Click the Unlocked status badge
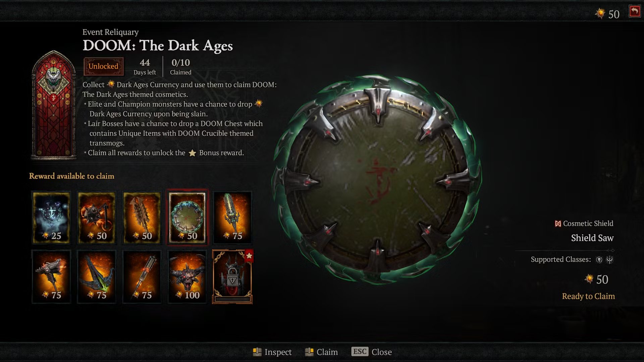Image resolution: width=644 pixels, height=362 pixels. [x=103, y=66]
